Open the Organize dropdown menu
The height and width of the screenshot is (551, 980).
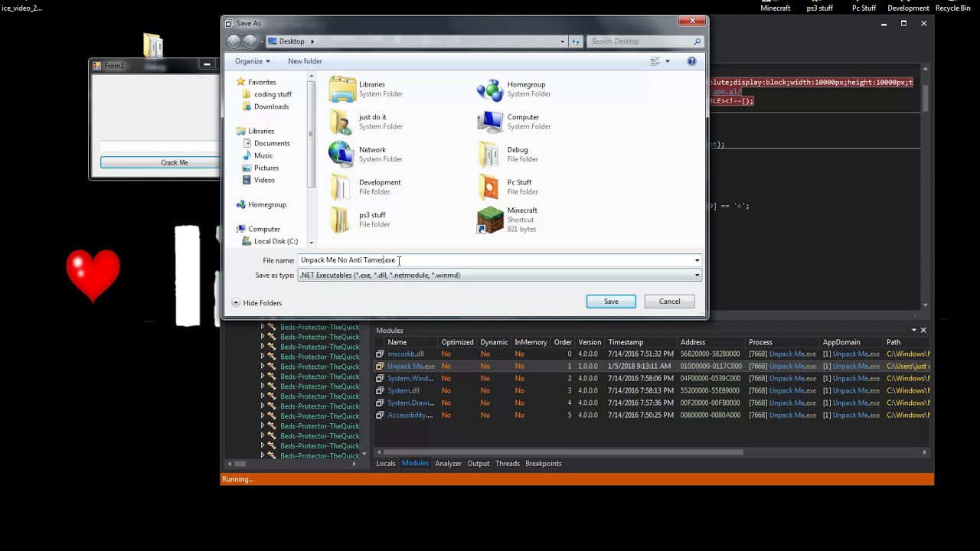[252, 61]
